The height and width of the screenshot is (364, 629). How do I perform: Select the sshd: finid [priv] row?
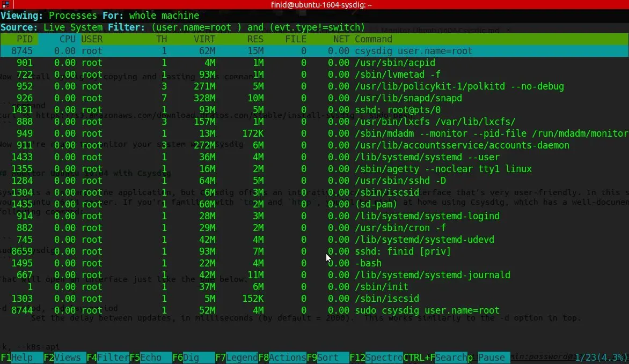pyautogui.click(x=314, y=251)
